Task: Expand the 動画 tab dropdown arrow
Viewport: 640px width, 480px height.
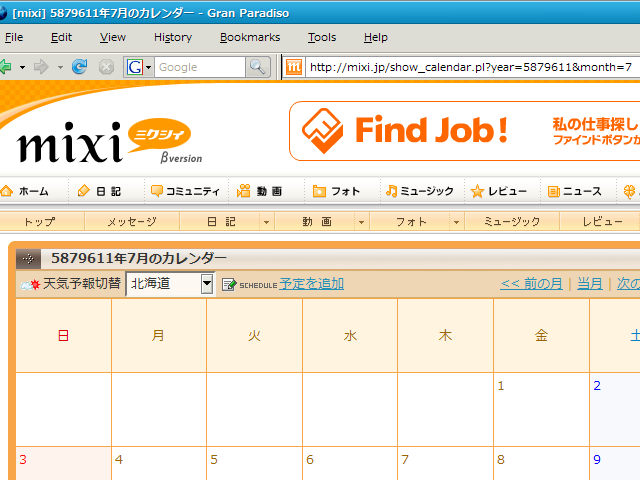Action: click(361, 222)
